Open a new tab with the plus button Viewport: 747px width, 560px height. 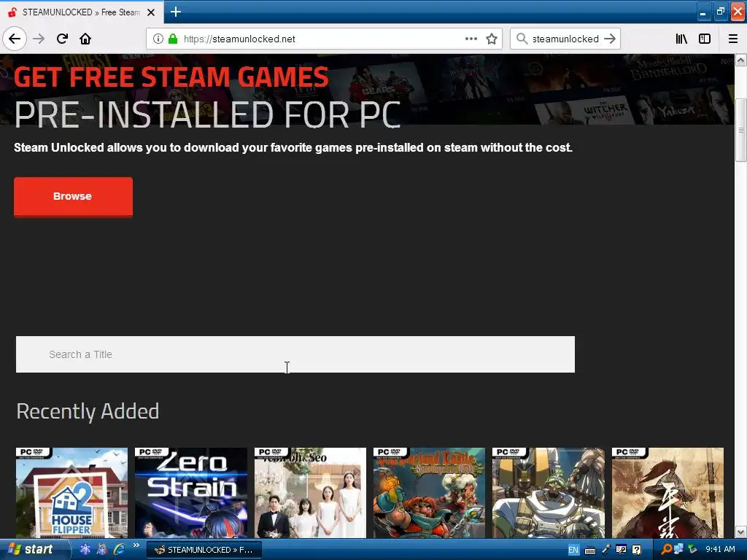click(x=176, y=12)
